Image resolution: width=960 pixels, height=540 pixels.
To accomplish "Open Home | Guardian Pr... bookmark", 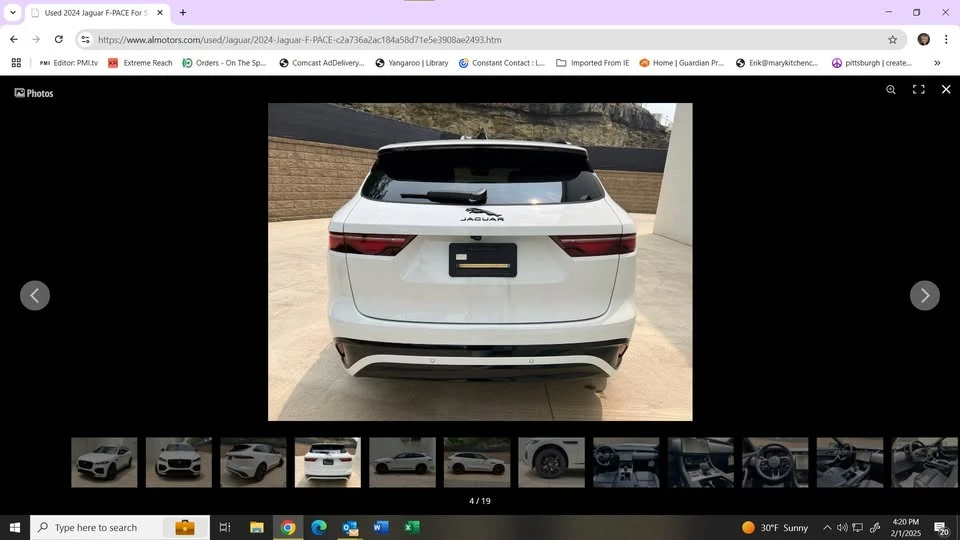I will 681,62.
